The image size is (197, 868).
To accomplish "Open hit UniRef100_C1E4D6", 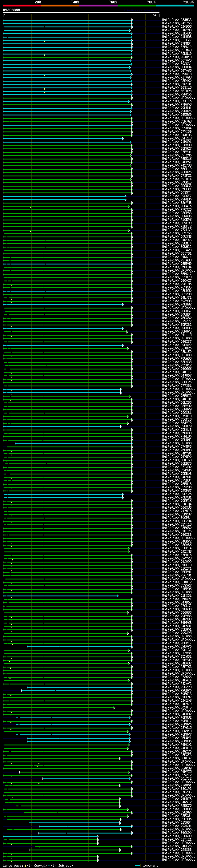I will pyautogui.click(x=177, y=33).
